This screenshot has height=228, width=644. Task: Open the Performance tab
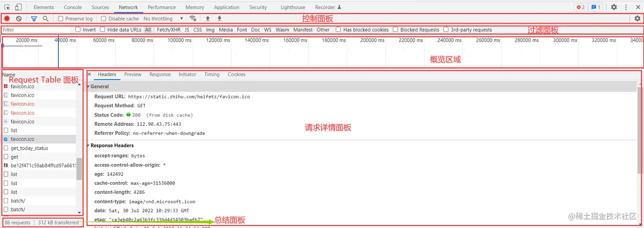pos(162,7)
